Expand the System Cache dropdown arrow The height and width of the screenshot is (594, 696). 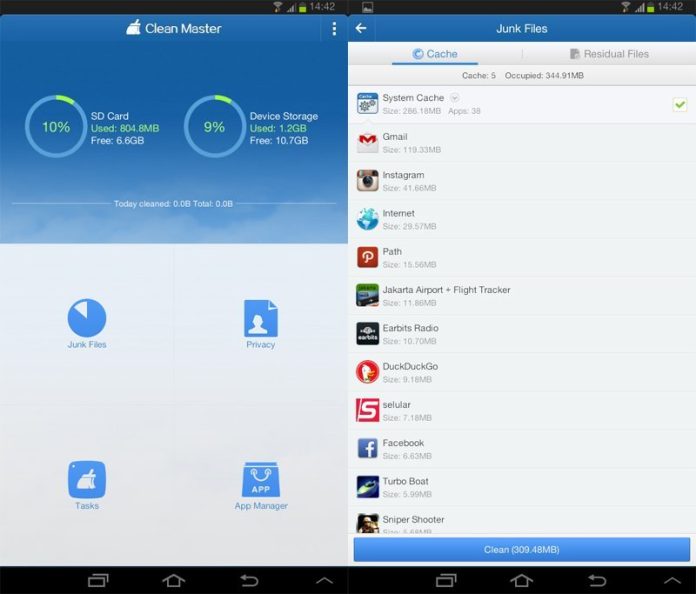(454, 98)
